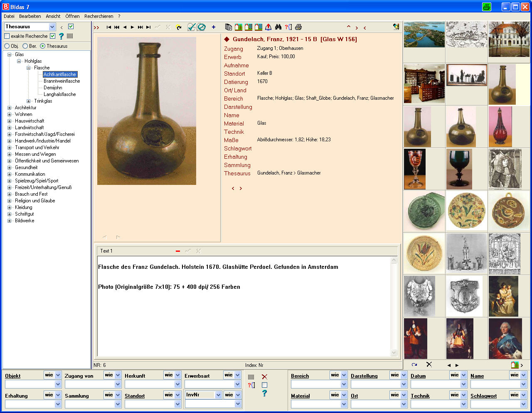This screenshot has width=532, height=413.
Task: Step to the next record arrow
Action: point(132,27)
